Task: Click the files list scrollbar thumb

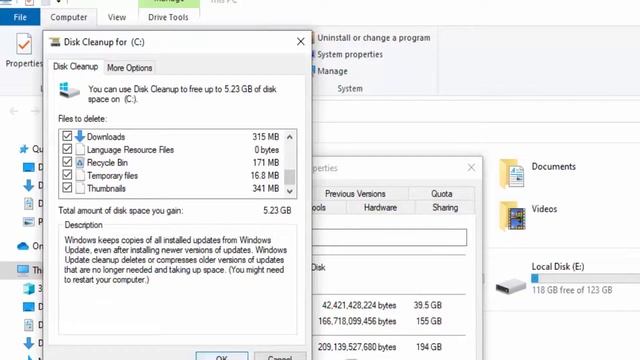Action: coord(290,177)
